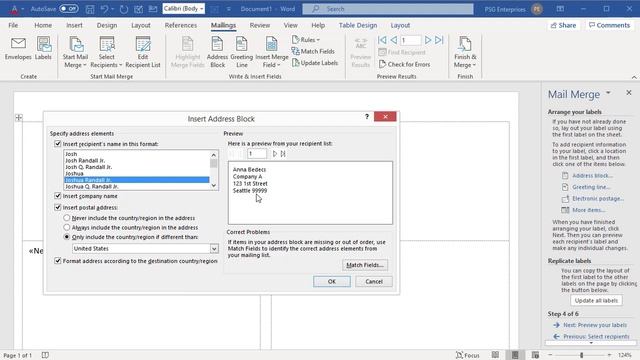This screenshot has height=360, width=640.
Task: Toggle Insert company name checkbox
Action: 58,196
